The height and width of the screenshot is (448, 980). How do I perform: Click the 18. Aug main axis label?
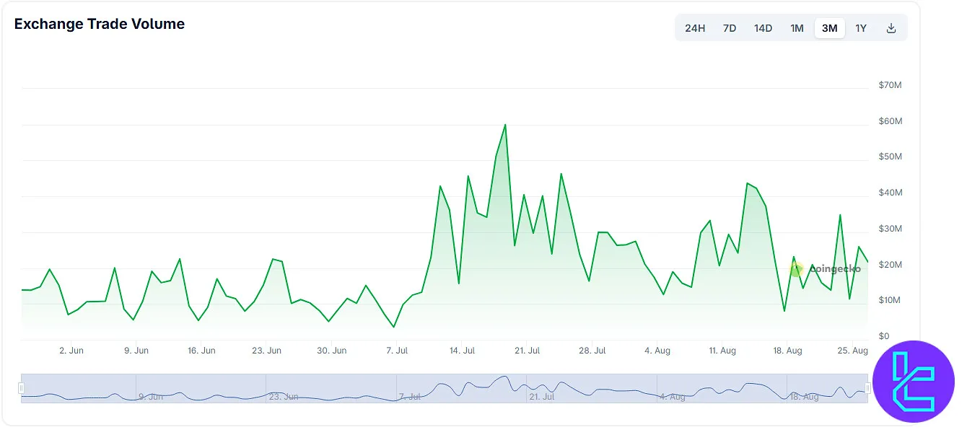coord(787,351)
